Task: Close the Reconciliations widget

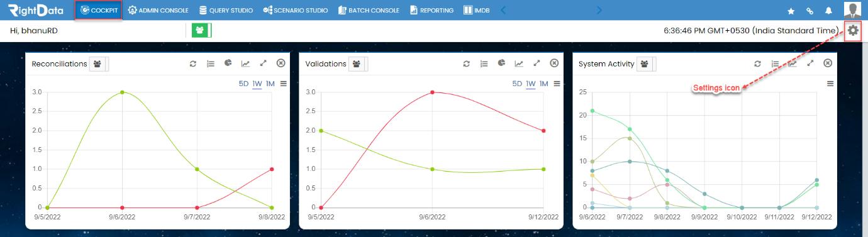Action: coord(281,63)
